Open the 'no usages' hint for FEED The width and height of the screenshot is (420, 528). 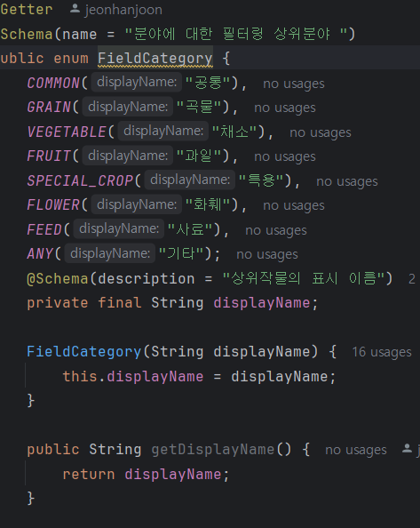point(276,230)
